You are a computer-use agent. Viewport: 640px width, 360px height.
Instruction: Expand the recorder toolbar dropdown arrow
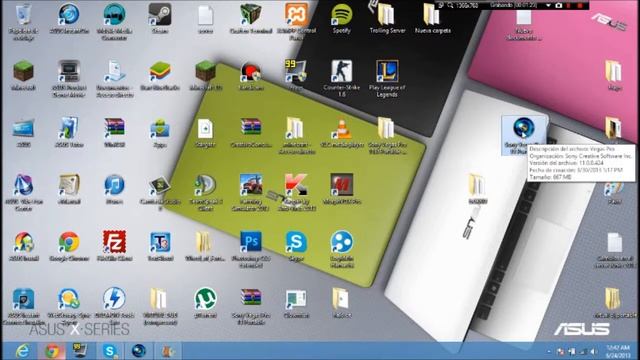point(549,5)
